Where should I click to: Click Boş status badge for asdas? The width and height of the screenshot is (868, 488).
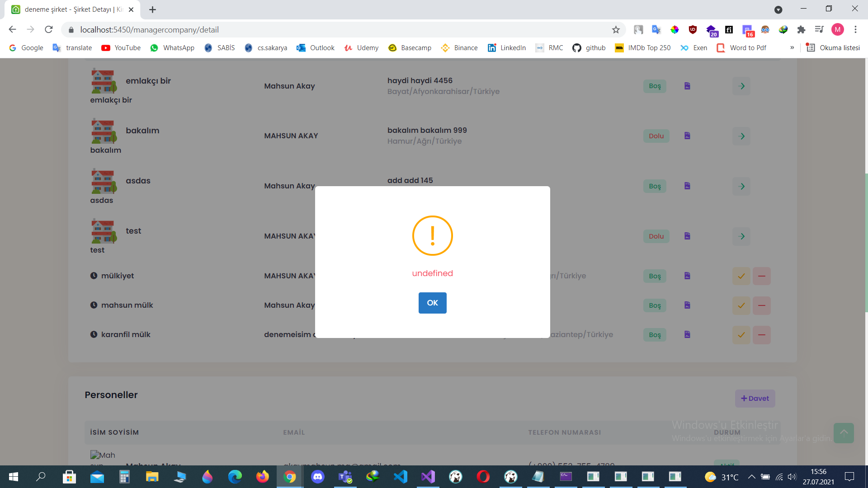pyautogui.click(x=655, y=186)
